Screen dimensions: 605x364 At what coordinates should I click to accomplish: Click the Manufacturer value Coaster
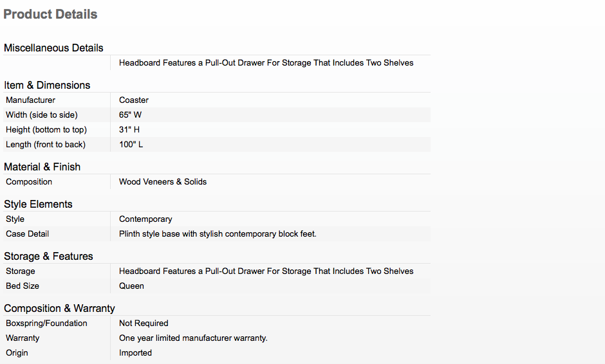coord(133,100)
